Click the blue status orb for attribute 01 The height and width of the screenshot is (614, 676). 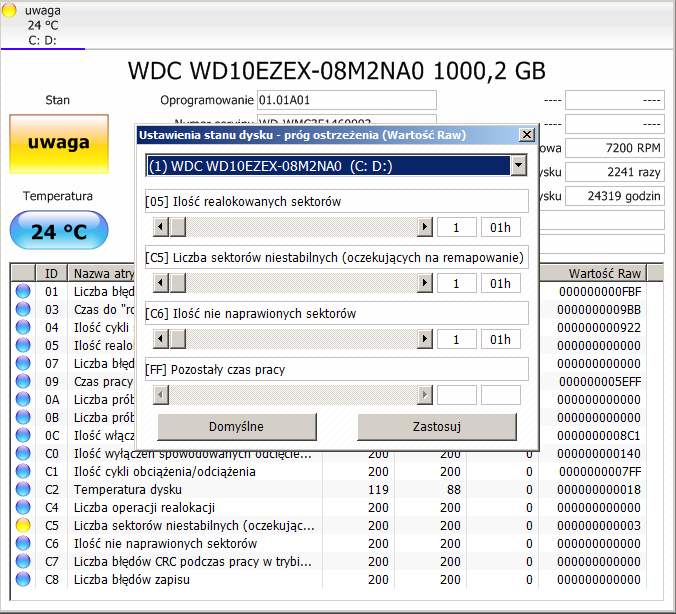click(x=23, y=291)
